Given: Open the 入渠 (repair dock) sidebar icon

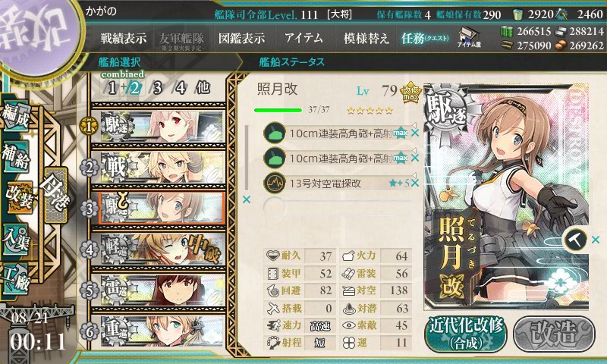Looking at the screenshot, I should click(x=15, y=240).
